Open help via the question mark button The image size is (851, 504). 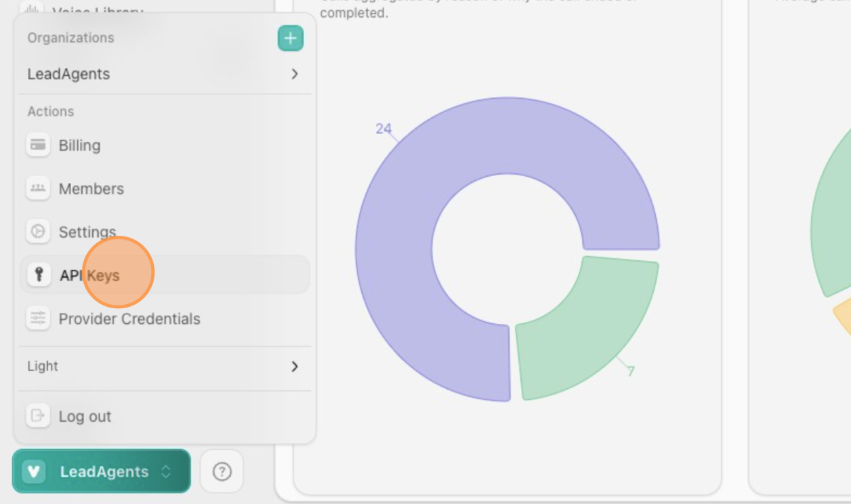coord(222,471)
